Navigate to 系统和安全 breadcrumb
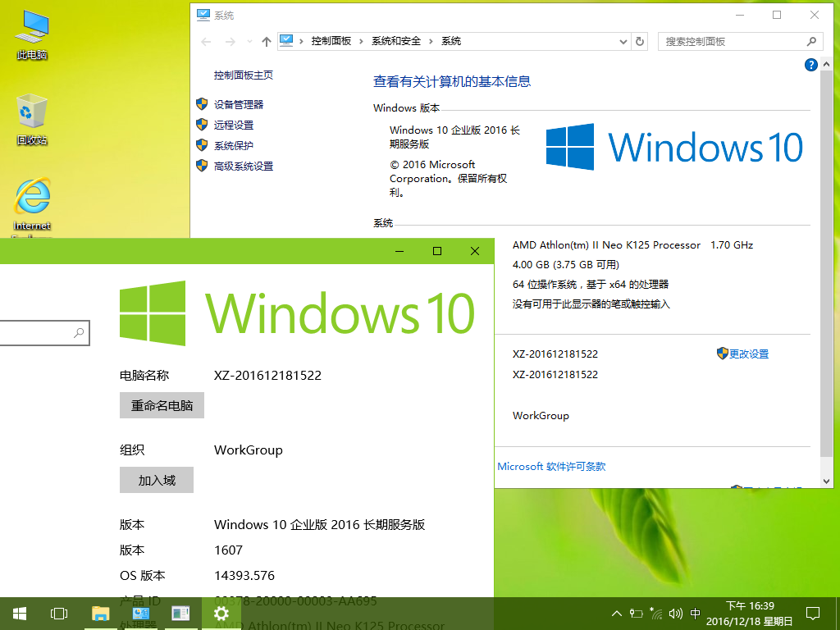 point(396,41)
